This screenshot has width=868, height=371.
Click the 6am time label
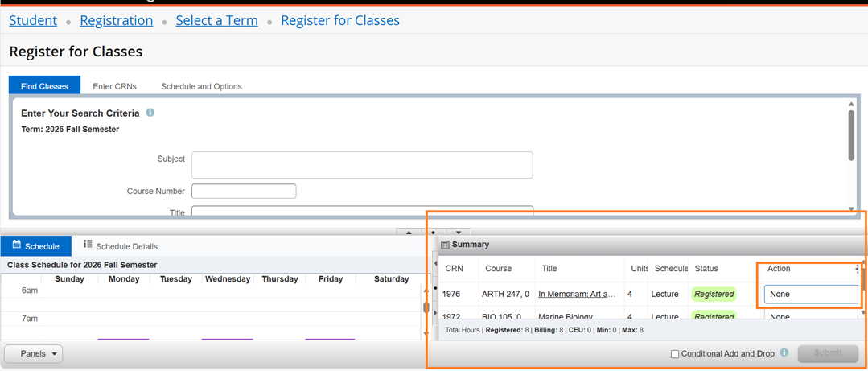(x=29, y=291)
